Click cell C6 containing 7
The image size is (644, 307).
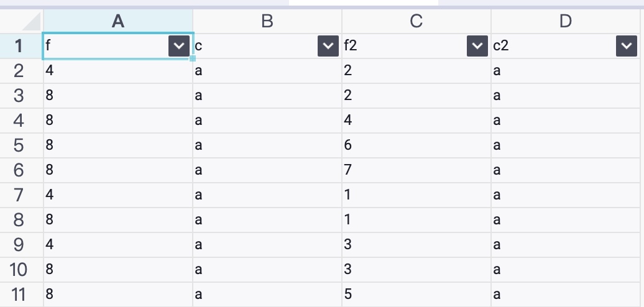[x=416, y=170]
